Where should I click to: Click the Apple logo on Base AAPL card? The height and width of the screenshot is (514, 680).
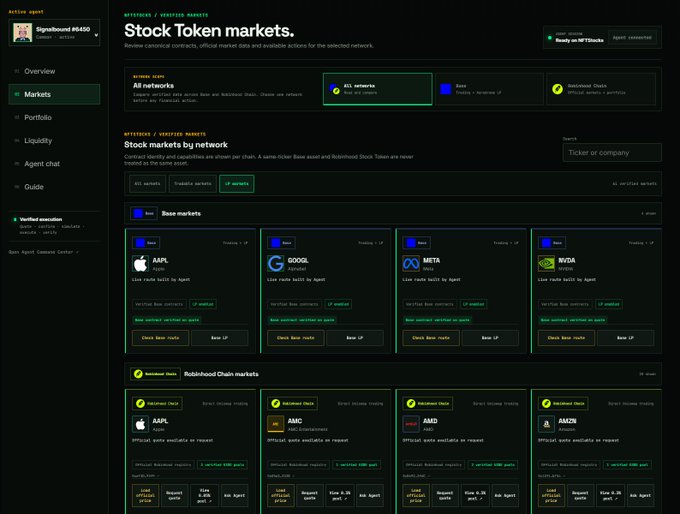(x=141, y=263)
